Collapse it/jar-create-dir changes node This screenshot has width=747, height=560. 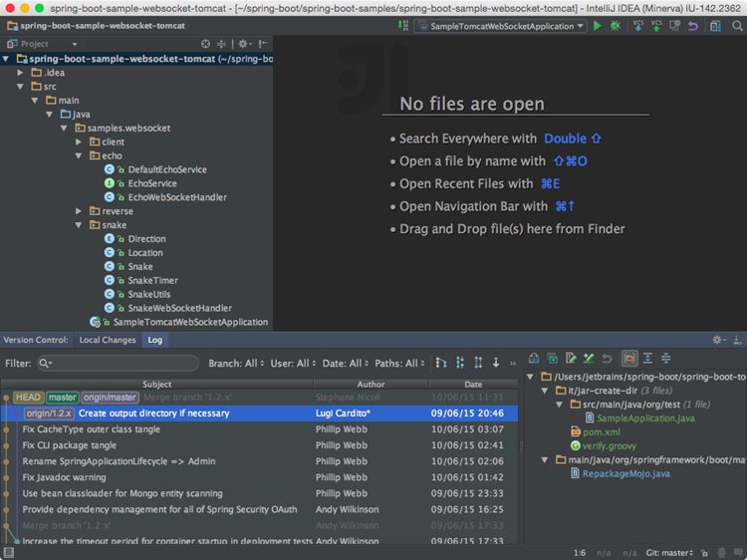click(x=545, y=391)
